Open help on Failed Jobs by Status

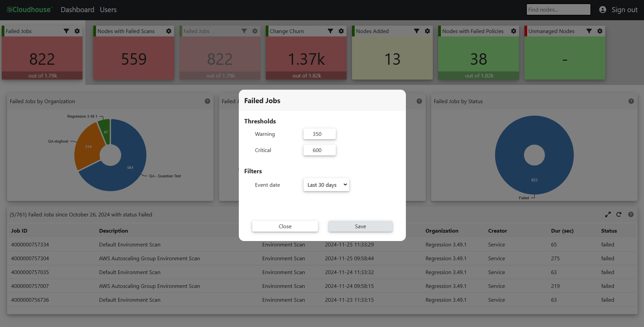631,101
